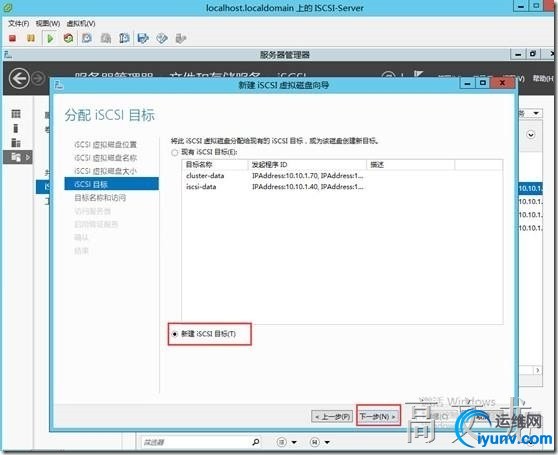Open the 视图(W) menu
Image resolution: width=558 pixels, height=455 pixels.
[48, 23]
